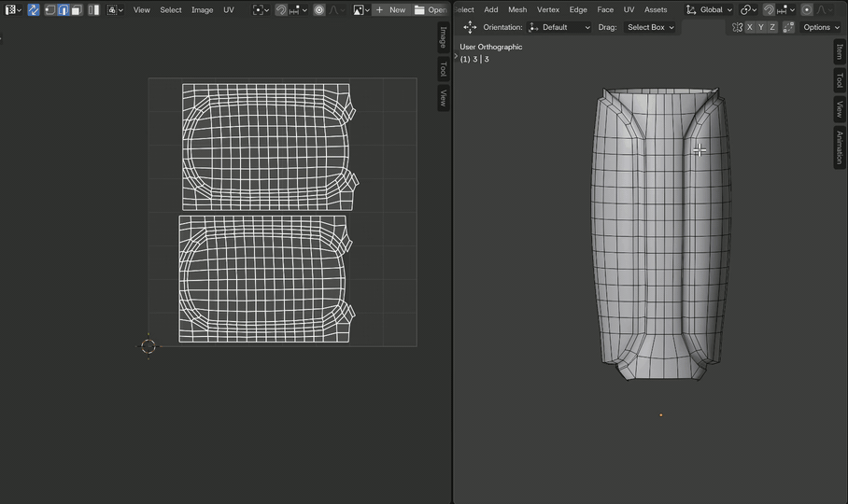Image resolution: width=848 pixels, height=504 pixels.
Task: Toggle auto merge vertices icon
Action: point(788,27)
